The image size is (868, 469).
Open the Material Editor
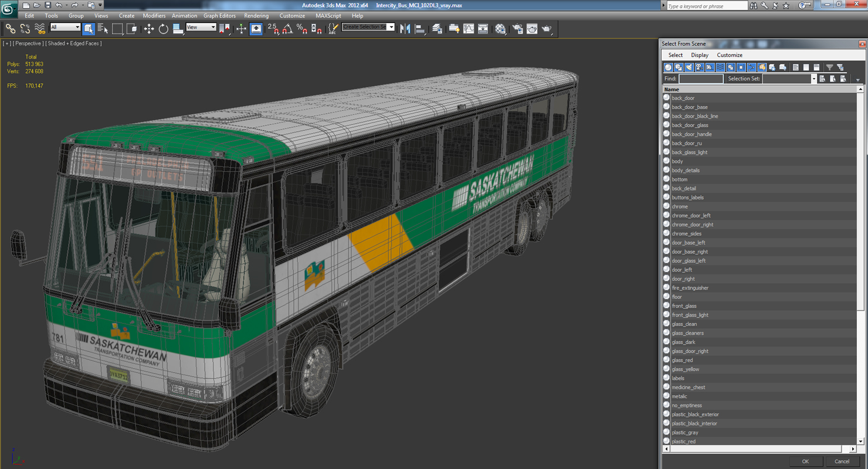point(500,28)
